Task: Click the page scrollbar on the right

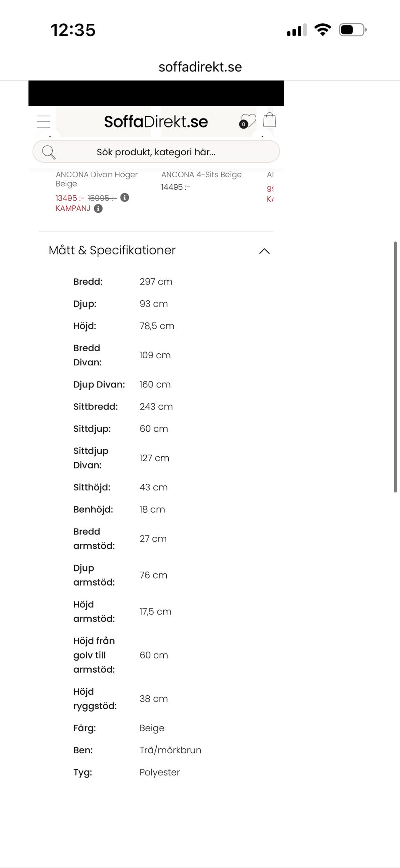Action: [x=395, y=367]
